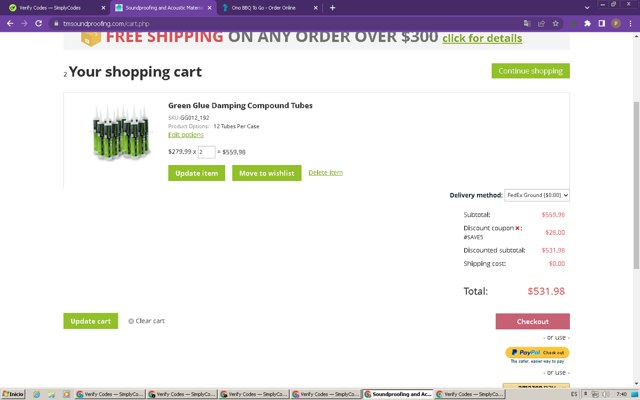This screenshot has height=400, width=640.
Task: Reload the tmsoundproofing cart page
Action: [38, 24]
